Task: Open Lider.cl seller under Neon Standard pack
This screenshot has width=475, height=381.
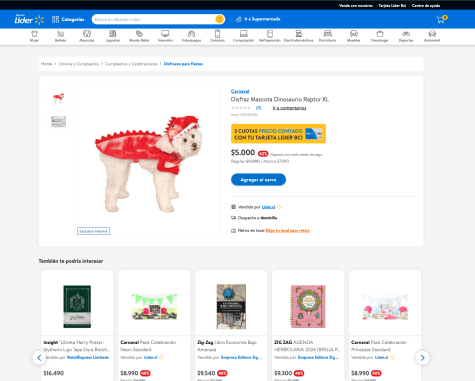Action: pyautogui.click(x=151, y=357)
